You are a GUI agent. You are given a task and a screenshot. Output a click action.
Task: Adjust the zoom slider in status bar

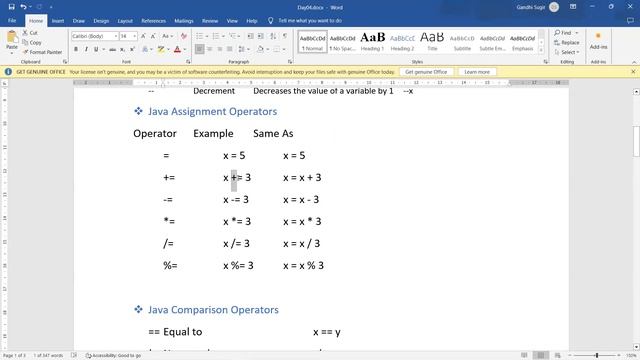(597, 356)
